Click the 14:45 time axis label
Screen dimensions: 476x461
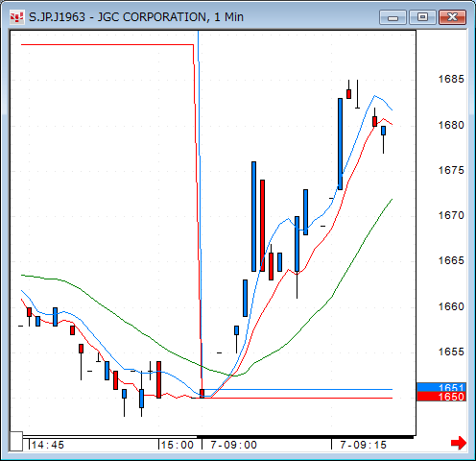pos(47,445)
